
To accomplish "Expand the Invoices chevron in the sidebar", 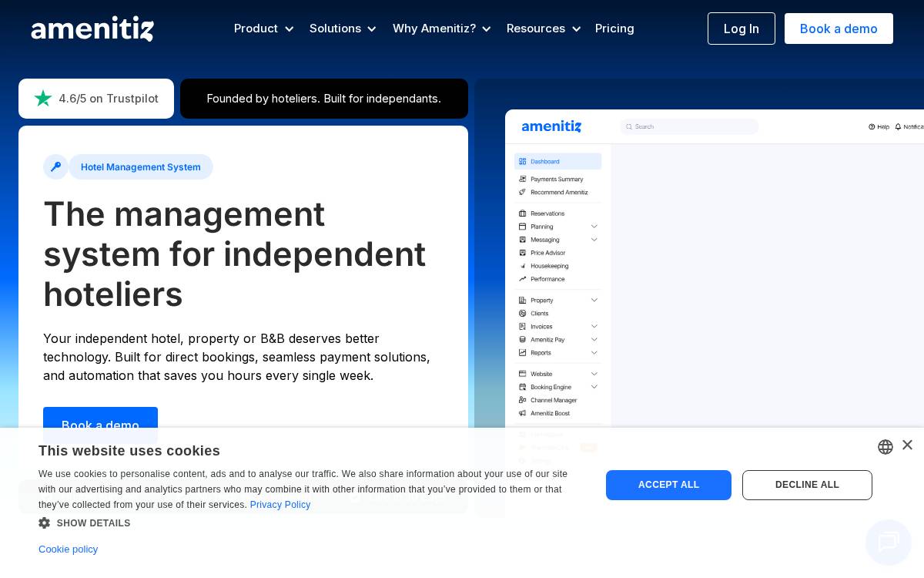I will pyautogui.click(x=594, y=327).
